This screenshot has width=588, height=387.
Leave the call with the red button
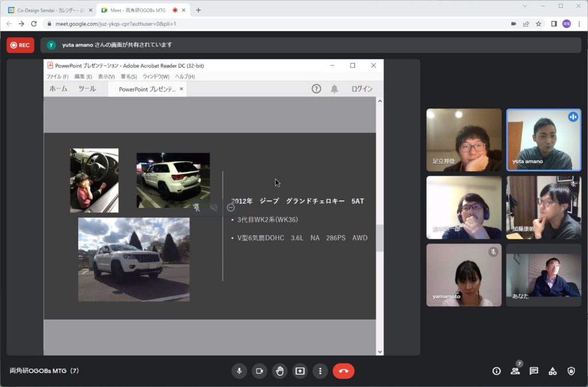pyautogui.click(x=343, y=371)
